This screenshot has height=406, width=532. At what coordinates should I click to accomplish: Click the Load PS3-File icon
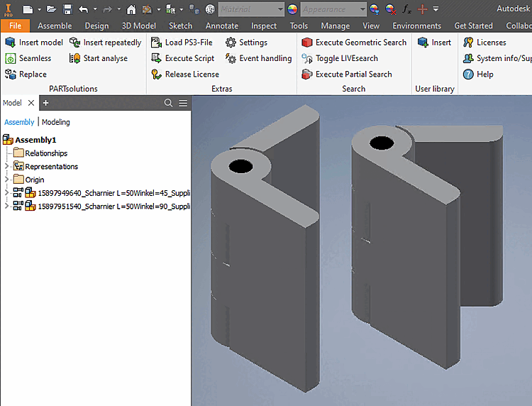[x=157, y=43]
